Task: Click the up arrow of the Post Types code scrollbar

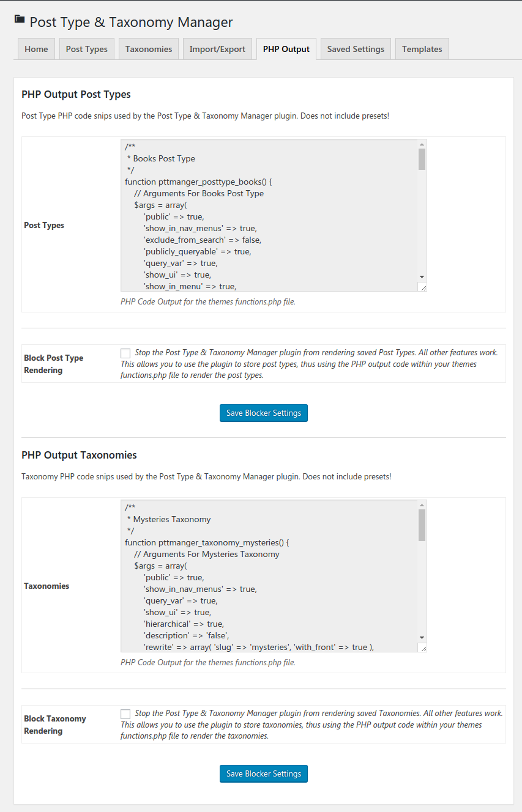Action: [x=422, y=144]
